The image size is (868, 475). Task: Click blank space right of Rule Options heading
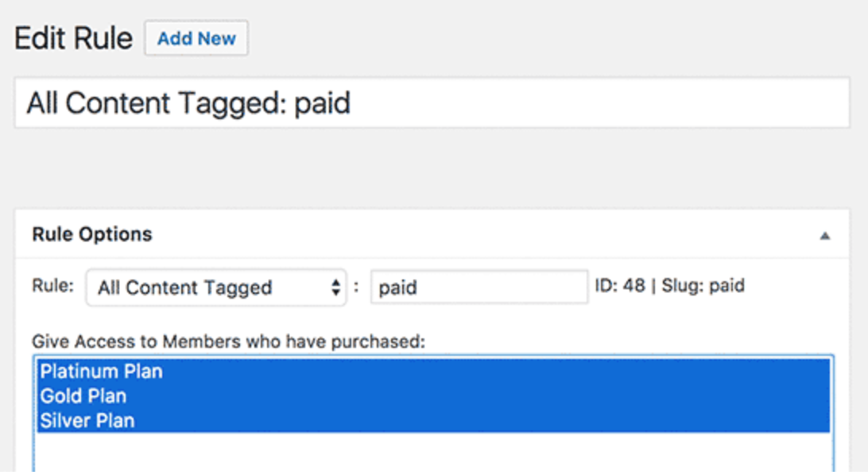point(477,234)
